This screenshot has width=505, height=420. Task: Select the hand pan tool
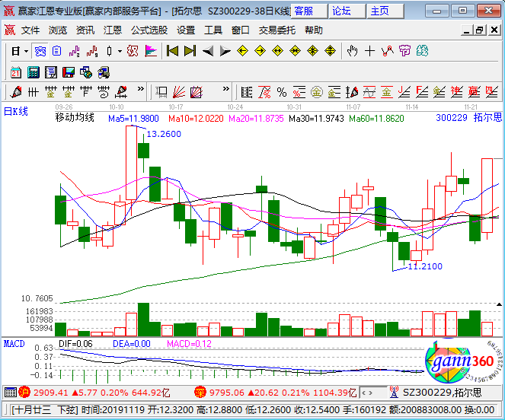pos(352,51)
